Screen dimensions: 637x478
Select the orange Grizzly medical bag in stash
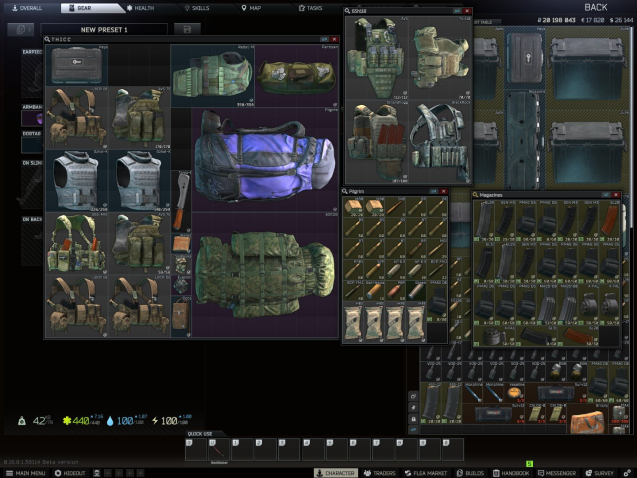click(x=588, y=422)
